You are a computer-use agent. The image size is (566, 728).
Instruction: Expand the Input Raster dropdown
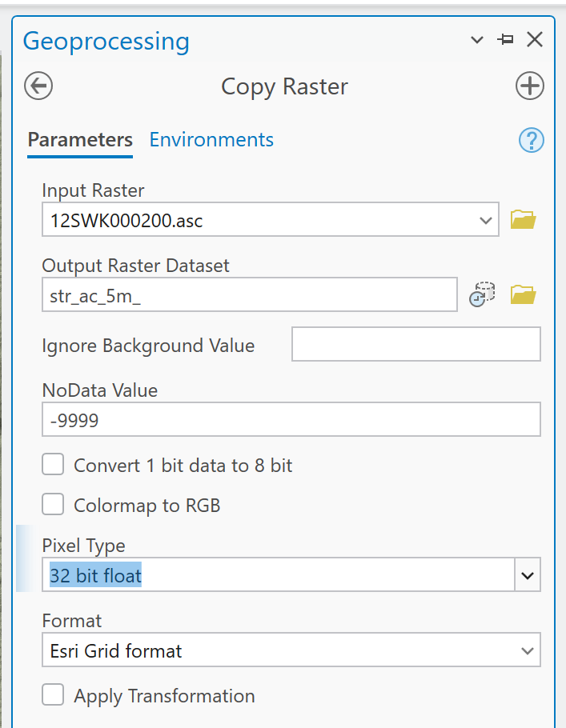pos(485,219)
